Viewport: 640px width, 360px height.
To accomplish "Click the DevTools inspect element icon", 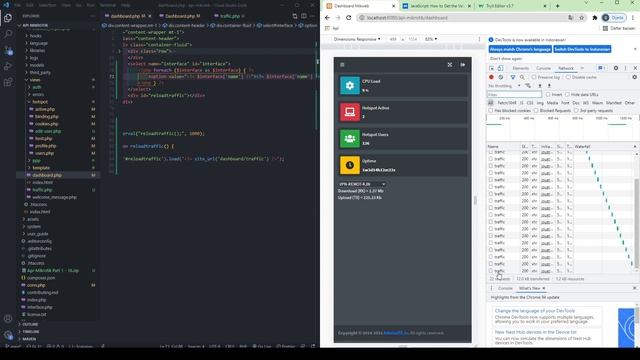I will tap(492, 68).
